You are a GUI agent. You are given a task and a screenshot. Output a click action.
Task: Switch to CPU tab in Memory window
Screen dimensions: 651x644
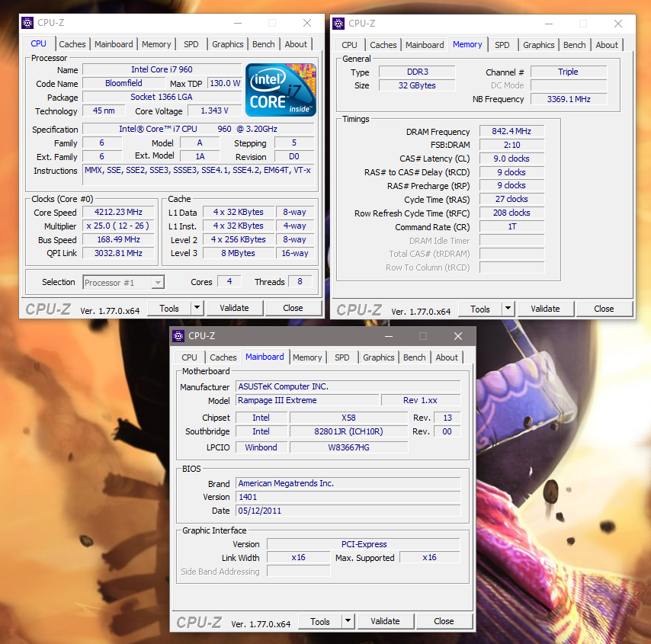click(349, 45)
